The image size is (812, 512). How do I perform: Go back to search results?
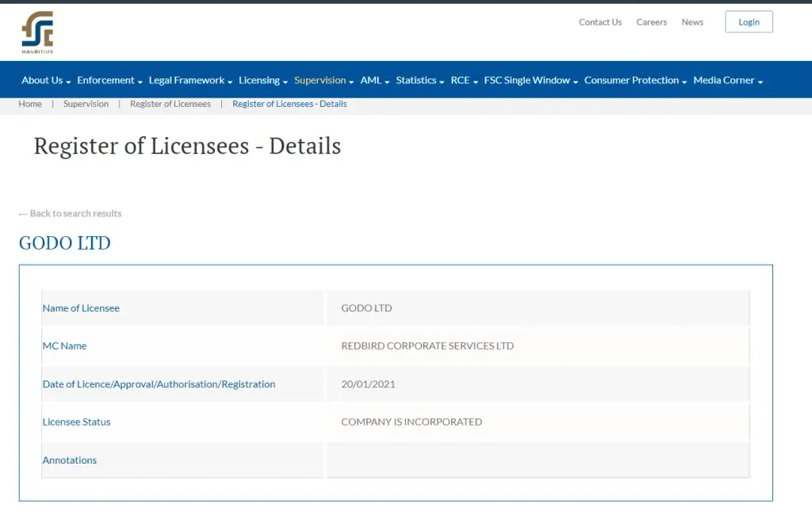[70, 213]
